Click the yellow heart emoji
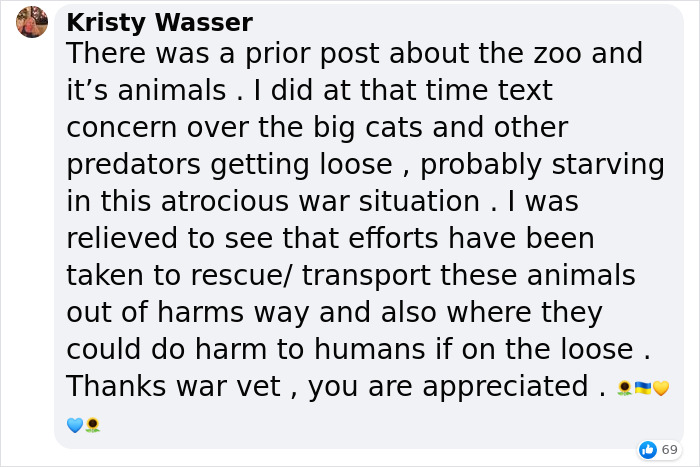Viewport: 700px width, 467px height. (x=661, y=388)
